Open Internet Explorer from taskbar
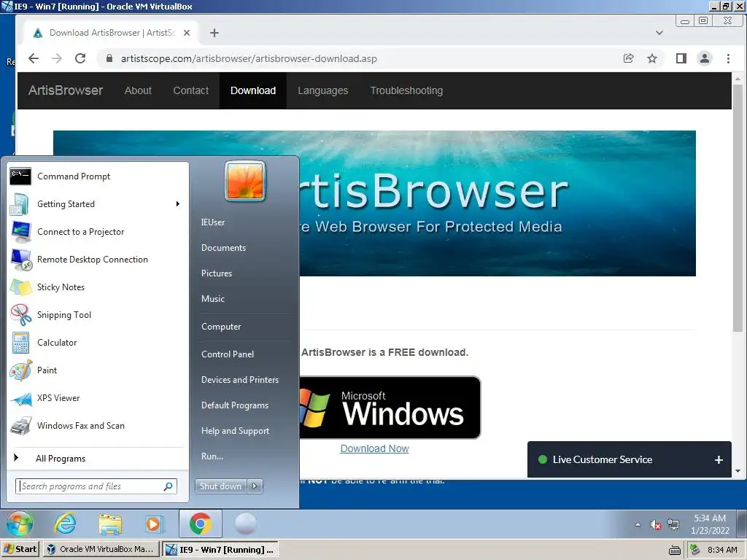The height and width of the screenshot is (560, 747). click(x=65, y=524)
